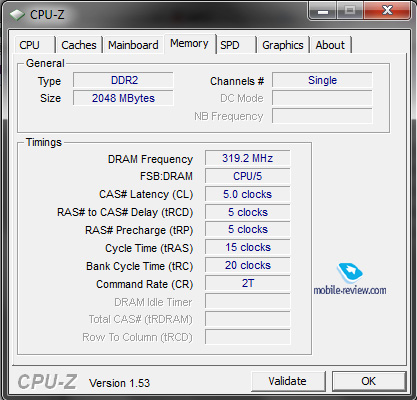Select the 15 clocks tRAS value
417x400 pixels.
(x=248, y=247)
